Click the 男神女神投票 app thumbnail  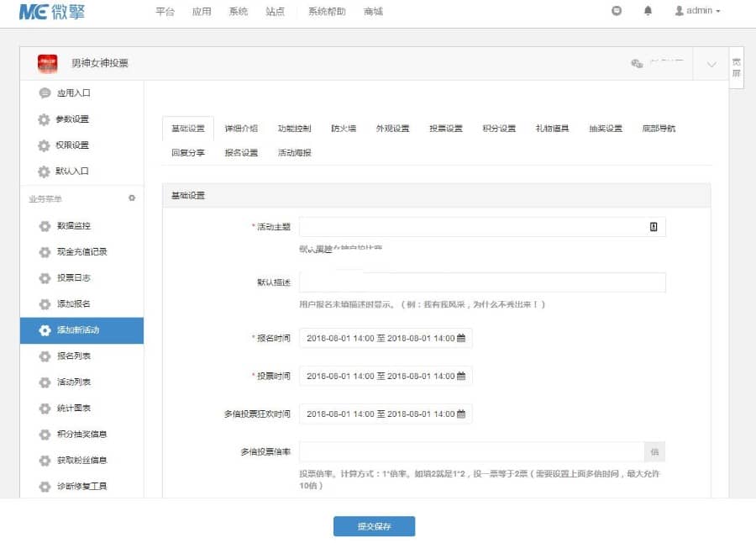[x=47, y=63]
